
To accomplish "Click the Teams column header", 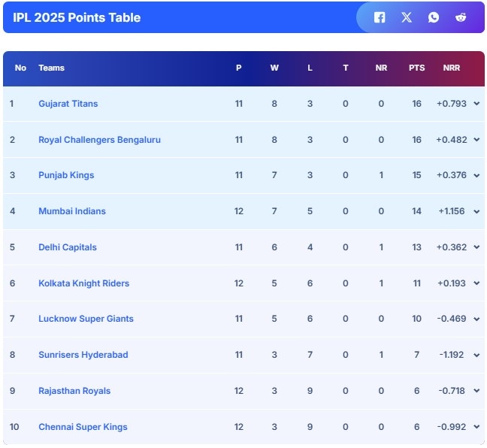I will point(51,68).
